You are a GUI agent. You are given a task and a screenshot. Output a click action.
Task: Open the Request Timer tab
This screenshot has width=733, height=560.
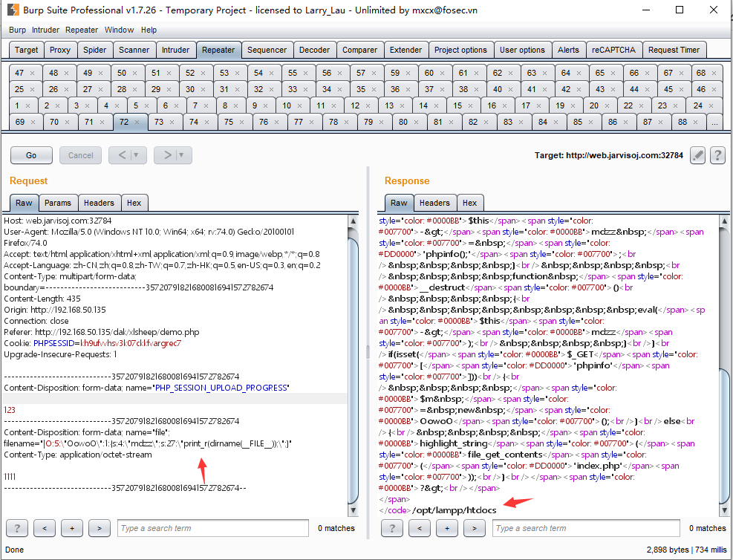pos(674,50)
